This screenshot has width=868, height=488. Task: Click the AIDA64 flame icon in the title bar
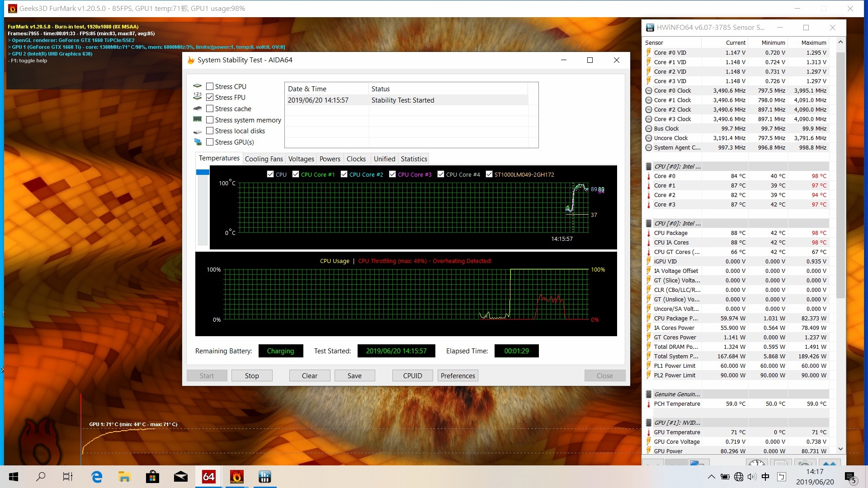(x=191, y=60)
